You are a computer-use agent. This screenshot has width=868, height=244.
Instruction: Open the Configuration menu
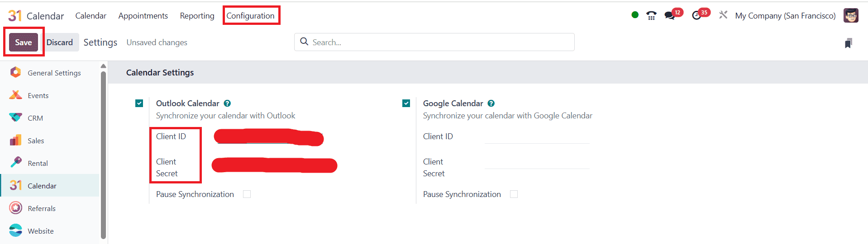[250, 16]
